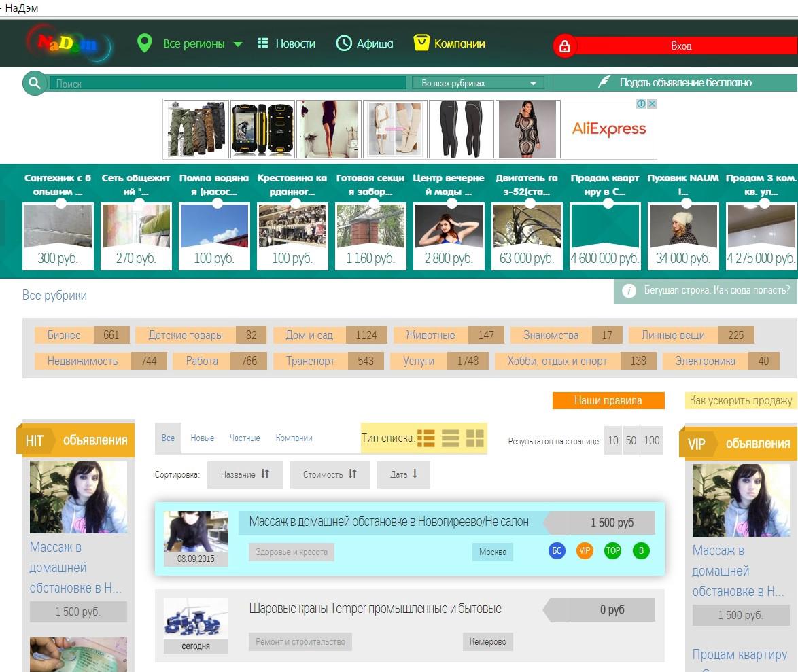Click the red lock login icon

(564, 46)
